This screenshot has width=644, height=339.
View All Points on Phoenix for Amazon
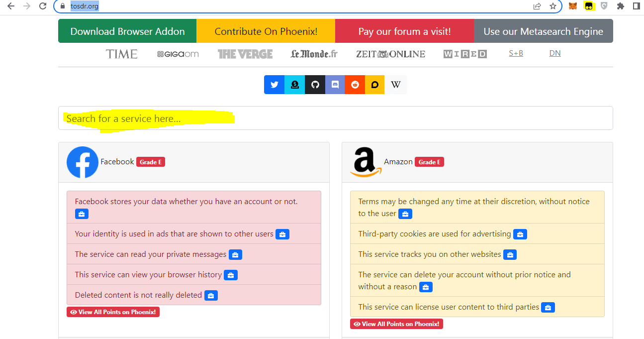click(396, 324)
